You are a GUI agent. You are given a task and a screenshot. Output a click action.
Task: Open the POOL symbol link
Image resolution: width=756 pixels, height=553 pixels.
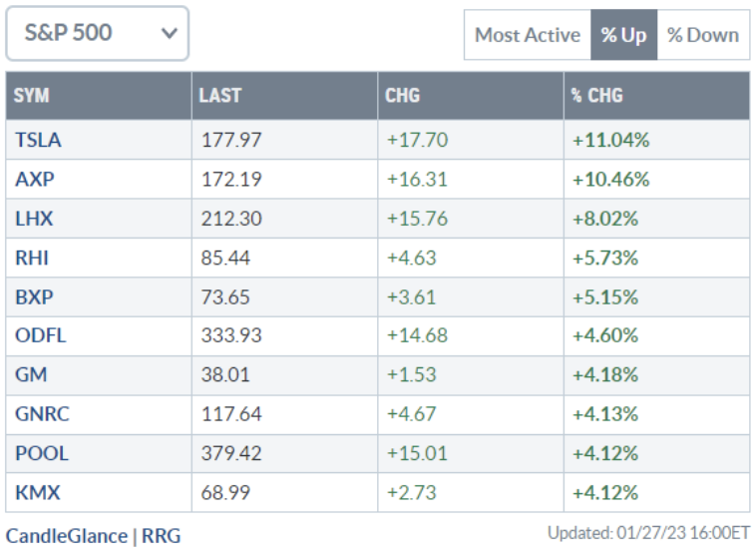[x=41, y=453]
